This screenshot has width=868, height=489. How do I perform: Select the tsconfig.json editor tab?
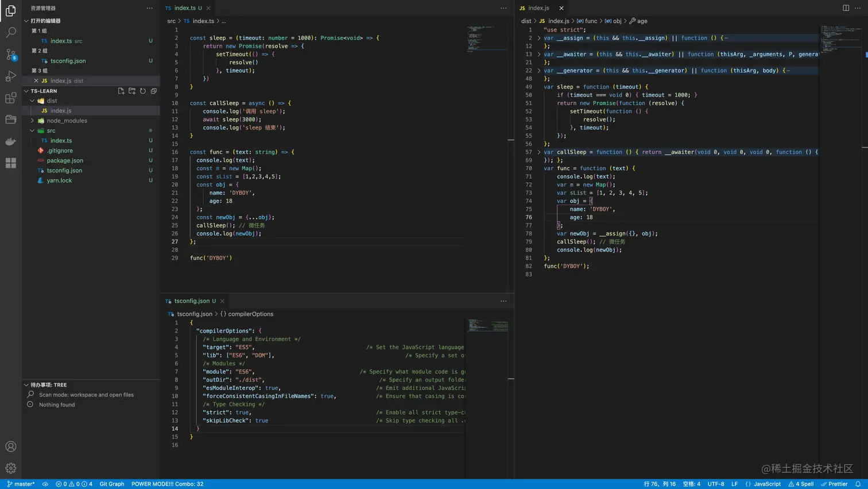pos(192,301)
